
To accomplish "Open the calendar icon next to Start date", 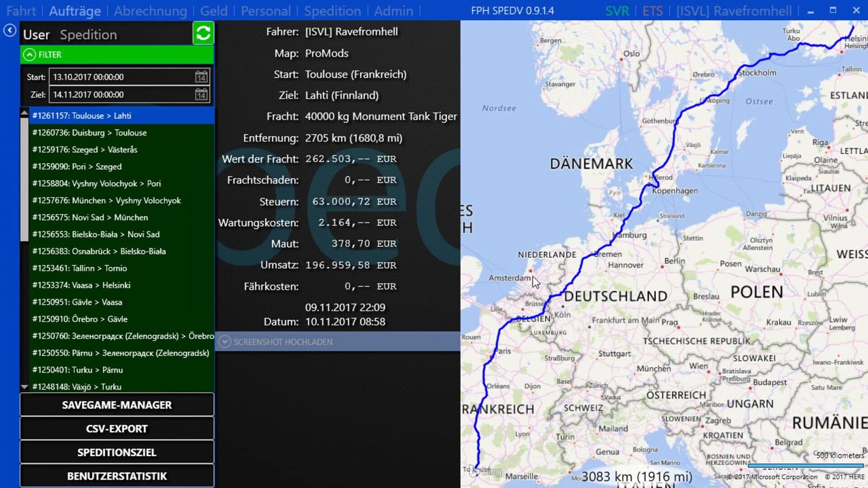I will tap(202, 76).
